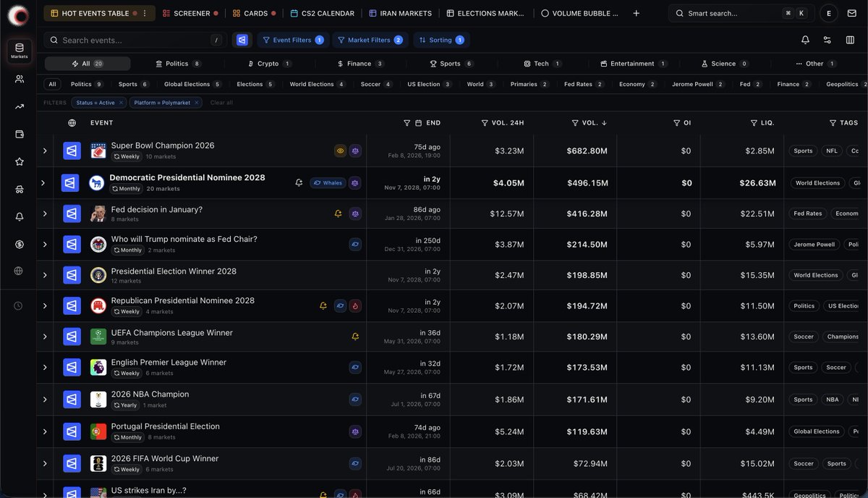Select the All category with 20 events
The width and height of the screenshot is (868, 498).
[88, 64]
